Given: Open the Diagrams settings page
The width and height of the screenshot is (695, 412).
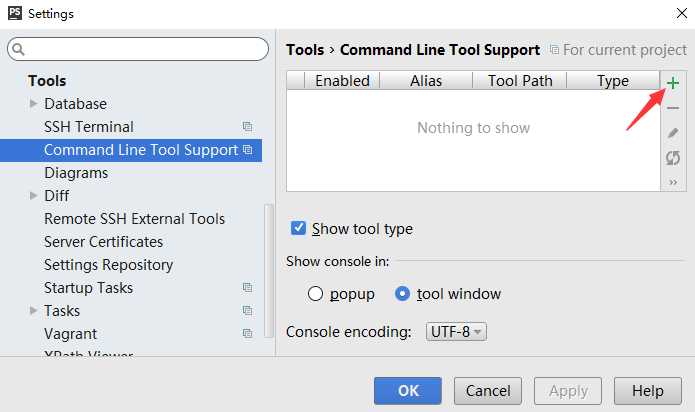Looking at the screenshot, I should pos(76,173).
